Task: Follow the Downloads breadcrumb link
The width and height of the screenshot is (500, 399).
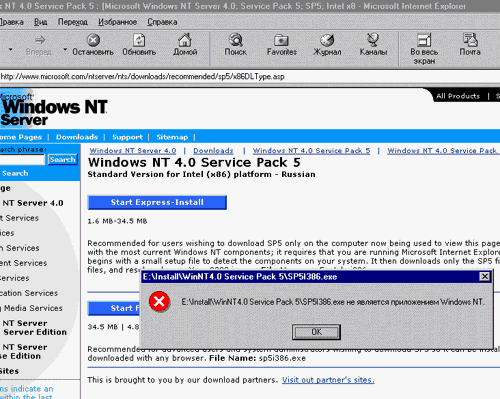Action: coord(213,151)
